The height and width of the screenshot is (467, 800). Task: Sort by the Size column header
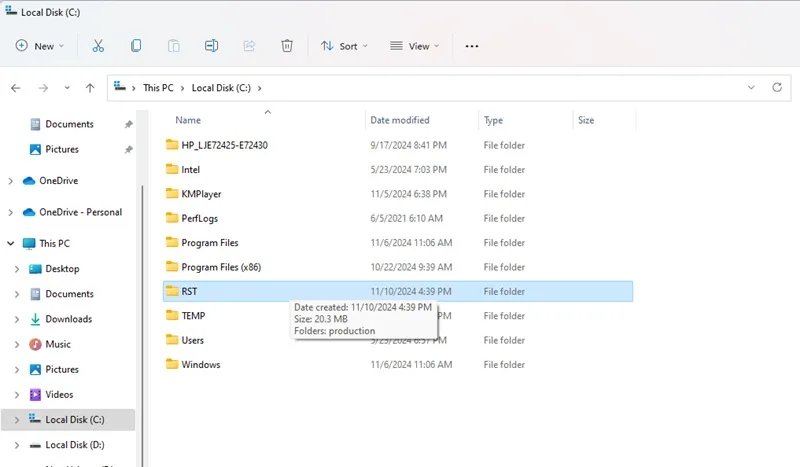point(586,120)
